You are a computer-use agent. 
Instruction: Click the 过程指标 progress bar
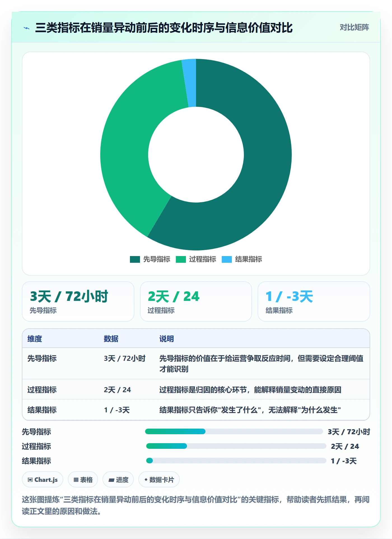[236, 446]
